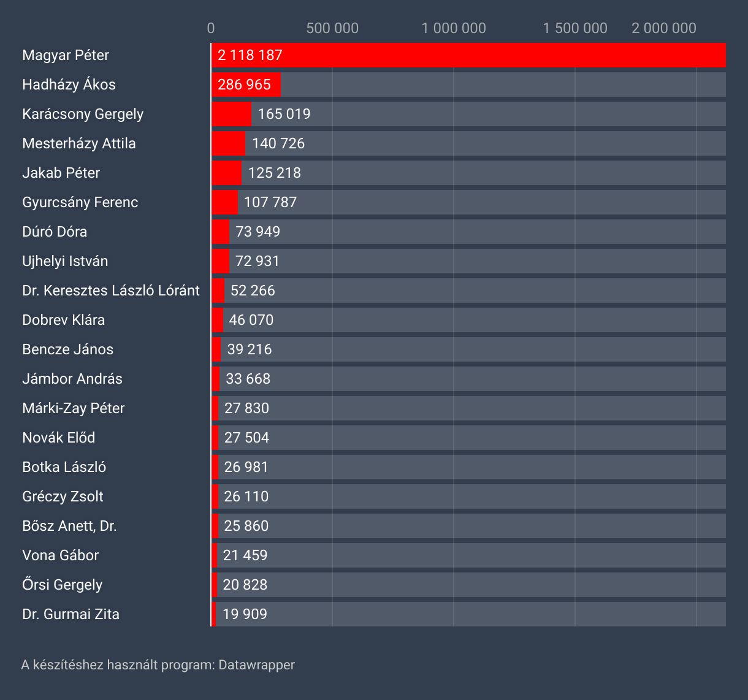Select the Jámbor András value 33 668
The width and height of the screenshot is (748, 700).
[x=248, y=379]
